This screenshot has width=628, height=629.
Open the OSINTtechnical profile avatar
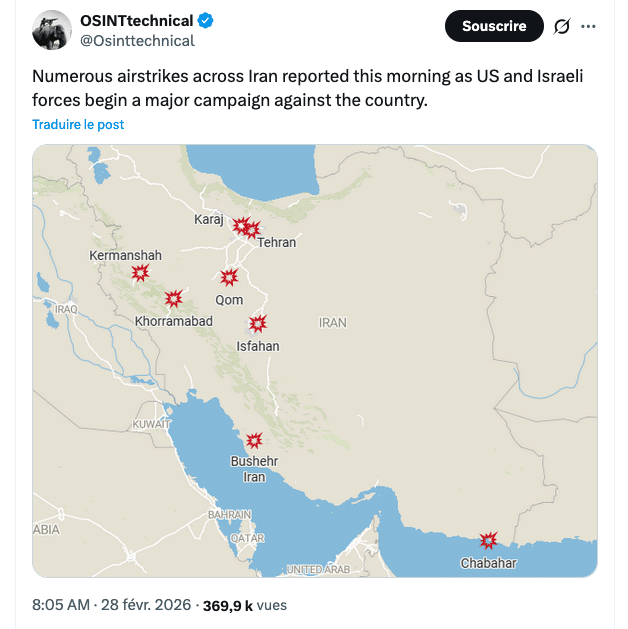(51, 31)
